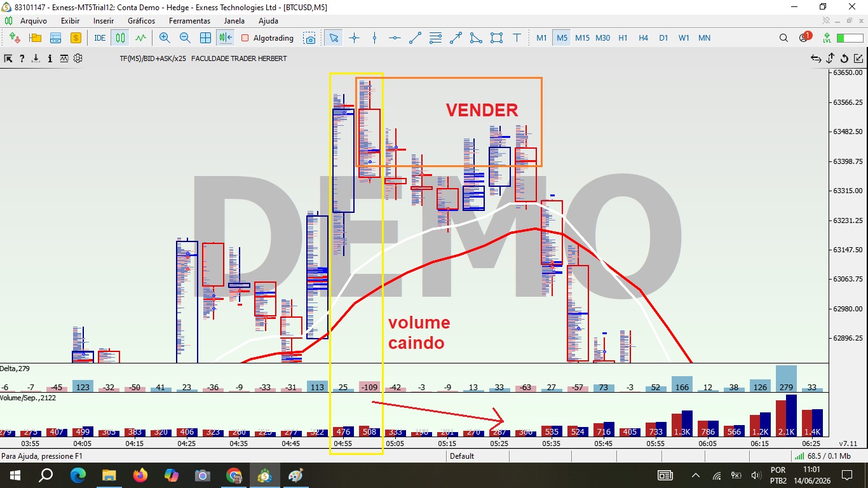Open the Windows Start menu

click(x=15, y=475)
